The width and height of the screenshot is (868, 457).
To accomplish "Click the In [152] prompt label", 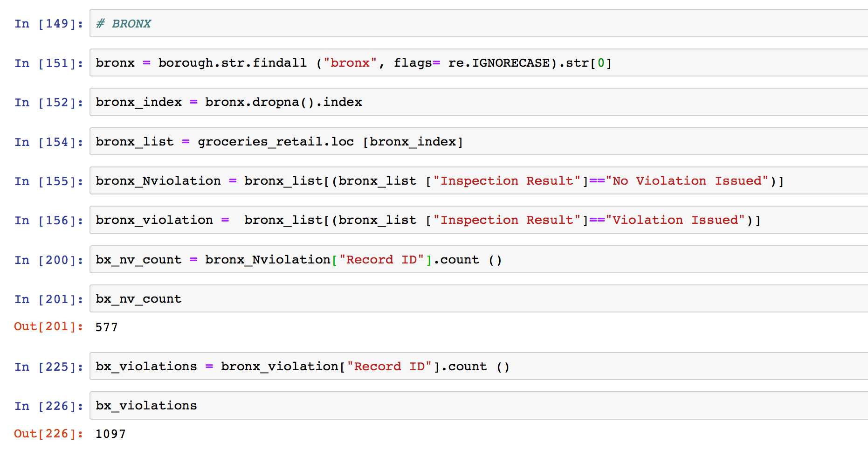I will coord(48,102).
